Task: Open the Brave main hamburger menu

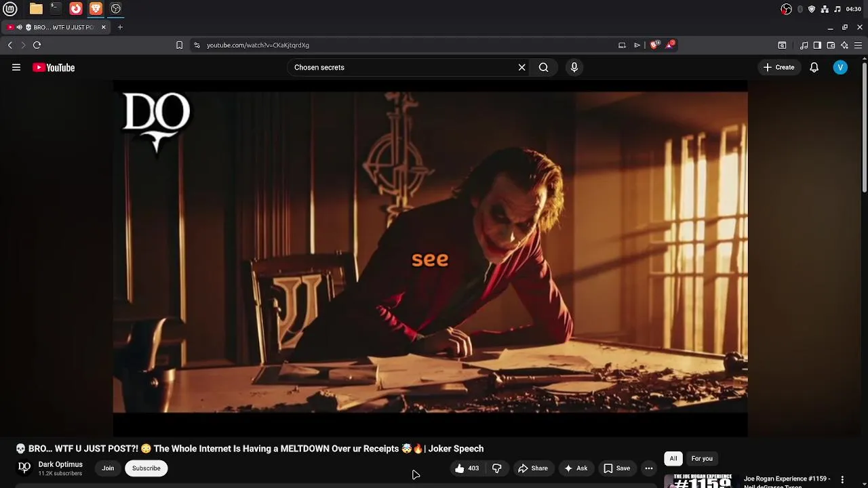Action: point(858,45)
